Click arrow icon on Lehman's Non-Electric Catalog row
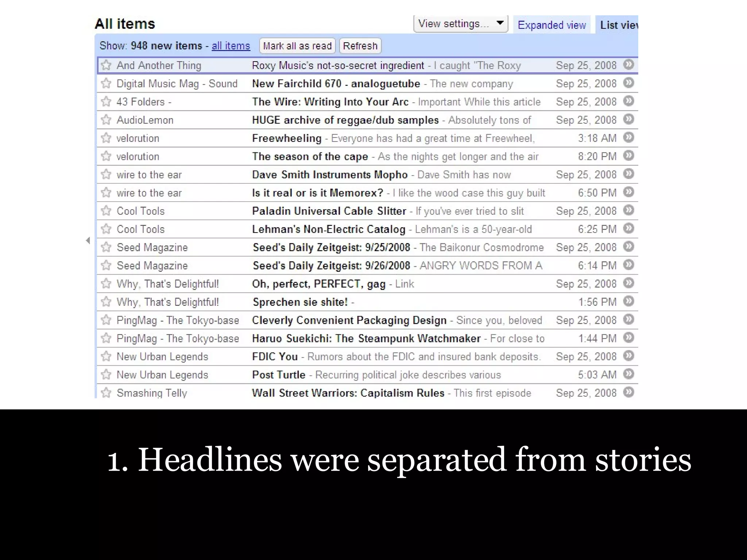747x560 pixels. (x=628, y=229)
